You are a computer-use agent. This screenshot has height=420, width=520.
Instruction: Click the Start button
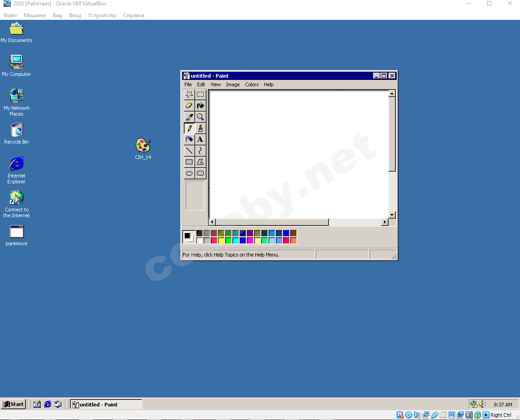point(13,404)
